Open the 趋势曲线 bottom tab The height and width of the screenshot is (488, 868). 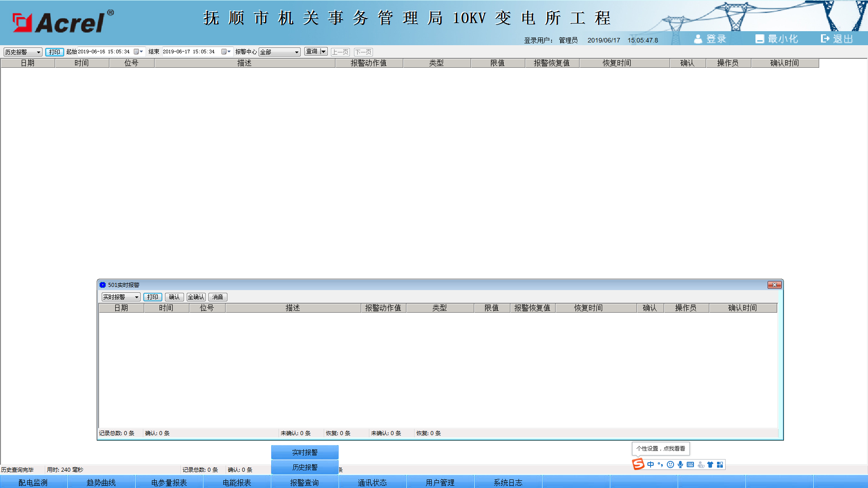pyautogui.click(x=101, y=482)
